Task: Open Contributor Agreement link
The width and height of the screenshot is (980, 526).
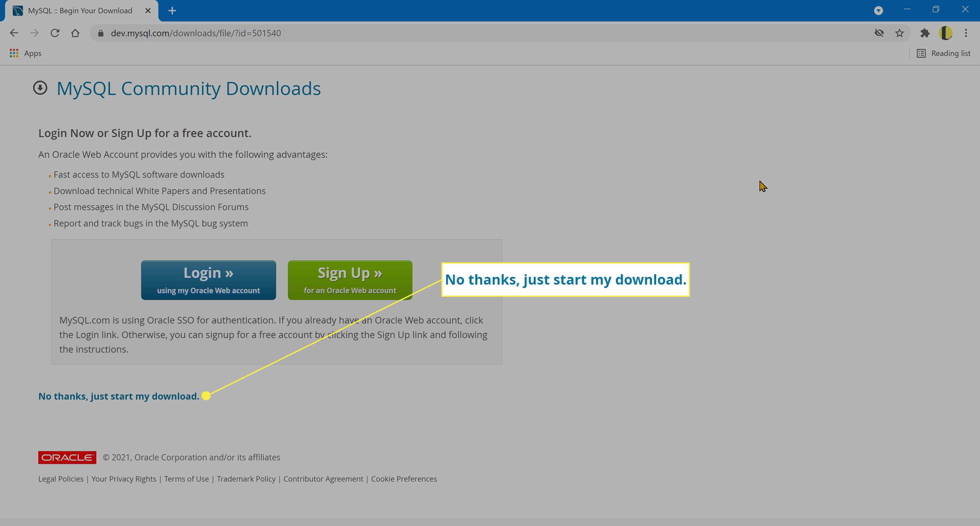Action: pos(323,479)
